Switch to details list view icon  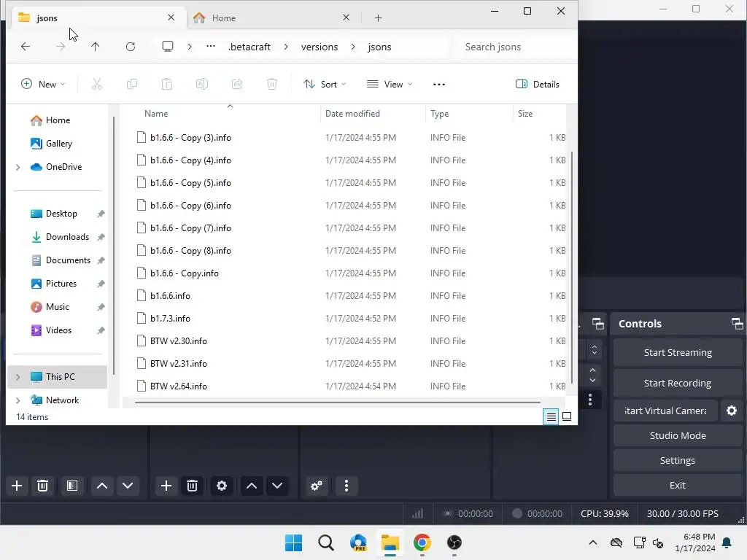[551, 416]
